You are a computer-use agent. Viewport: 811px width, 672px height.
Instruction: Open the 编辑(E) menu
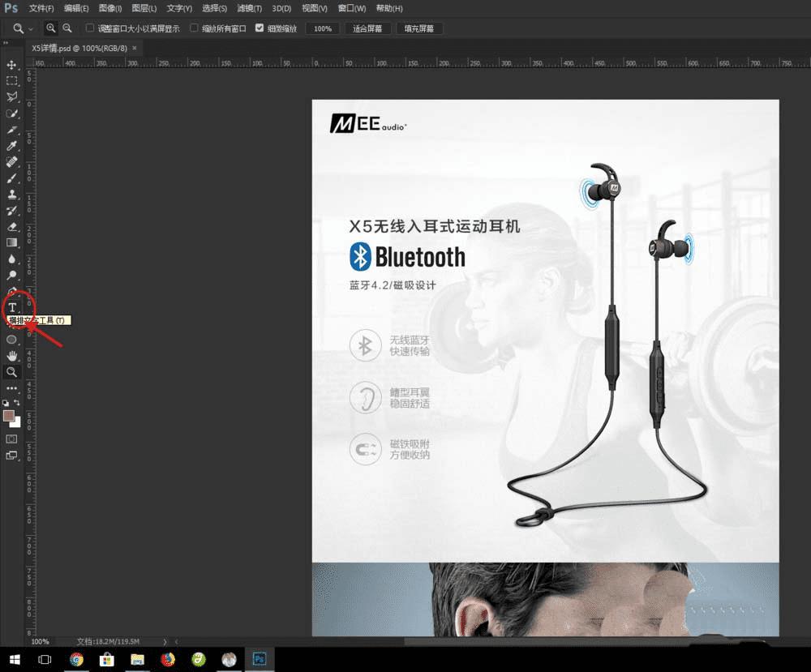point(76,8)
